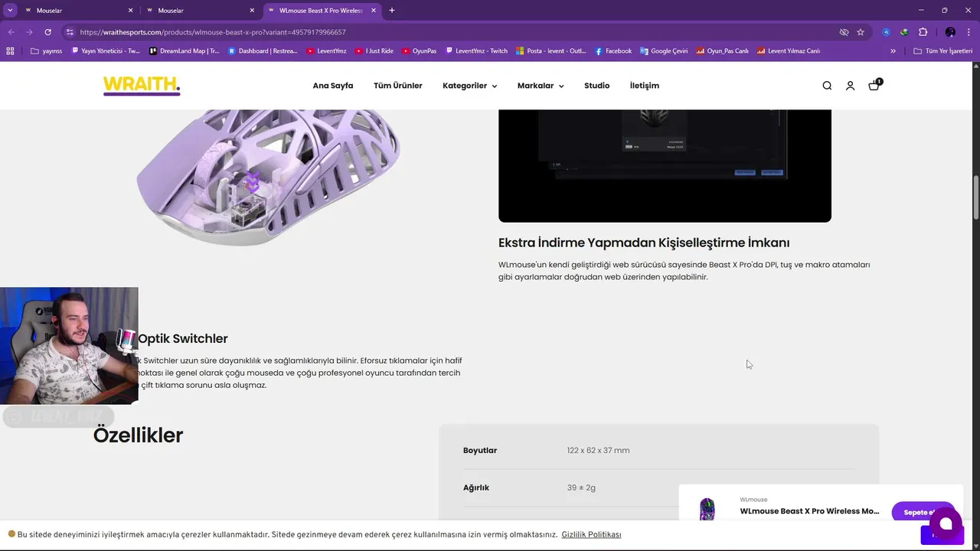Screen dimensions: 980x551
Task: Bookmark this page with the star icon
Action: pos(861,32)
